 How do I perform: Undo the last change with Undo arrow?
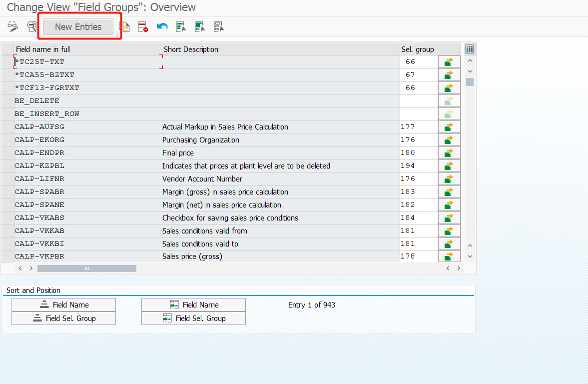point(161,26)
